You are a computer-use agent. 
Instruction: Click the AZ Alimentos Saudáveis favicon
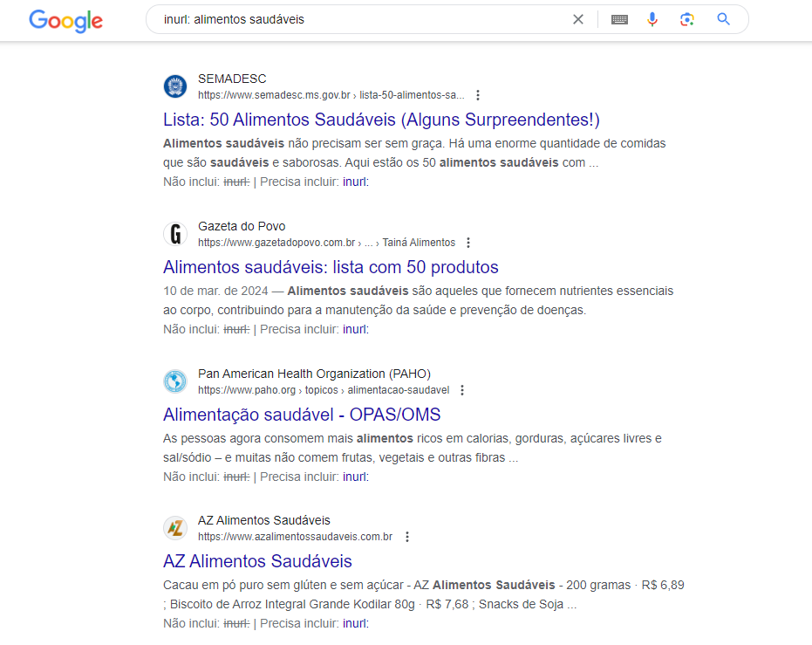(175, 528)
